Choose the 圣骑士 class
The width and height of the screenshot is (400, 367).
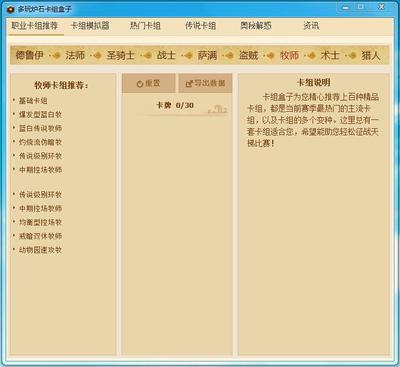point(120,55)
